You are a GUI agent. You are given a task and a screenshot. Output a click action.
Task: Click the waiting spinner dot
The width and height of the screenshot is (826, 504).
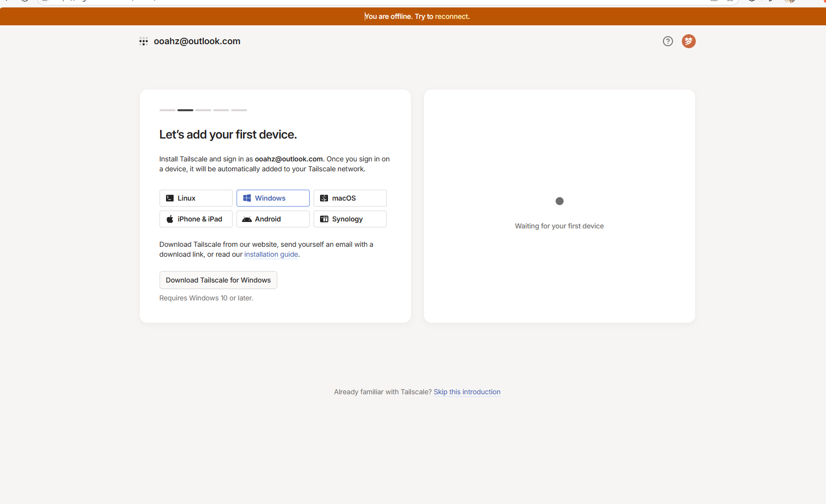560,201
